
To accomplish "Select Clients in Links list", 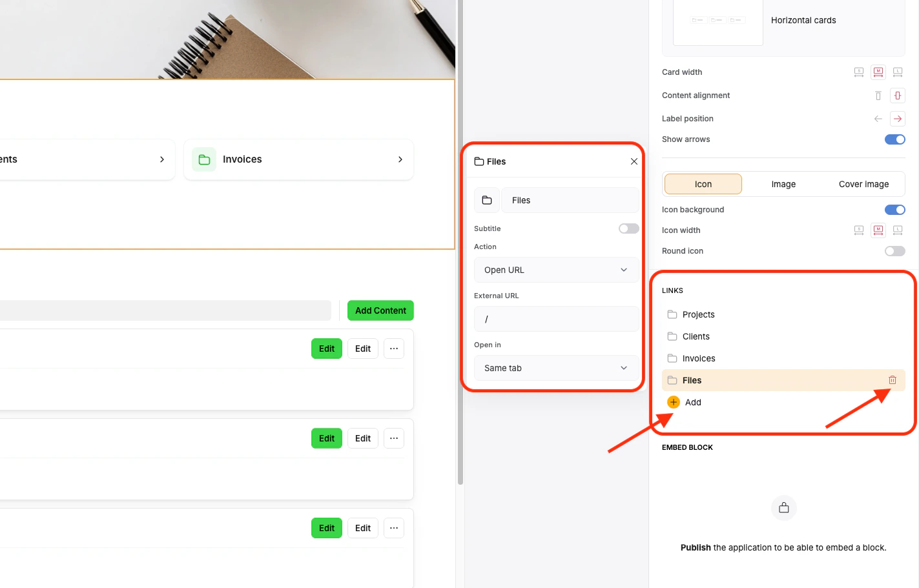I will pyautogui.click(x=783, y=336).
